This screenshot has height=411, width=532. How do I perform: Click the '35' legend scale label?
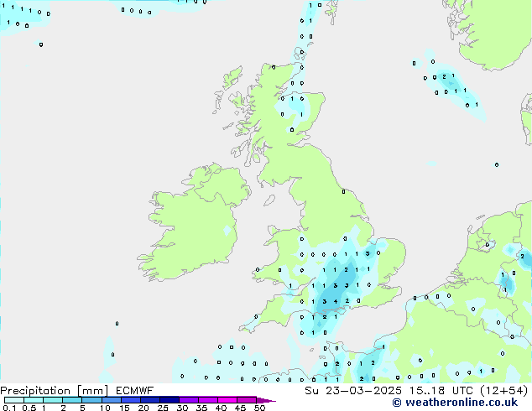point(201,408)
